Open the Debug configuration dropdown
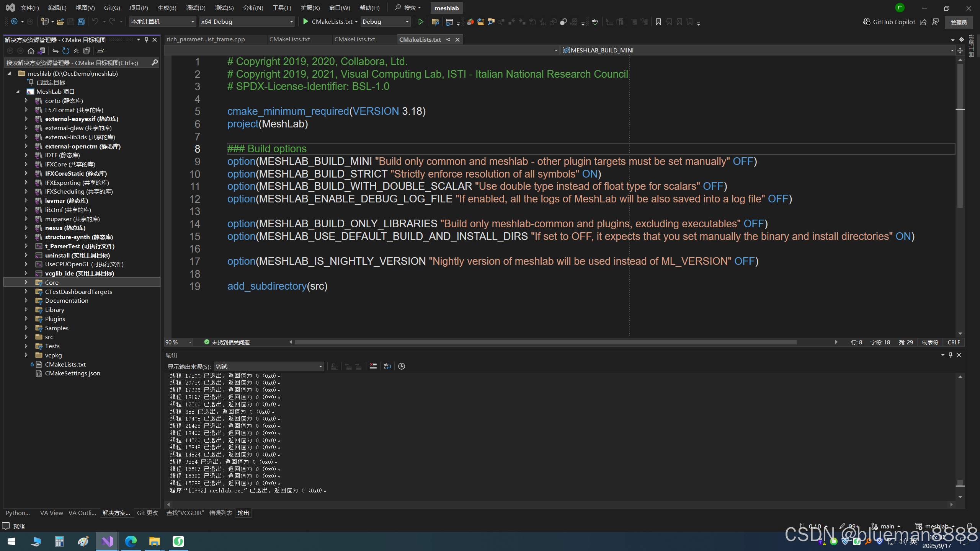 [385, 22]
